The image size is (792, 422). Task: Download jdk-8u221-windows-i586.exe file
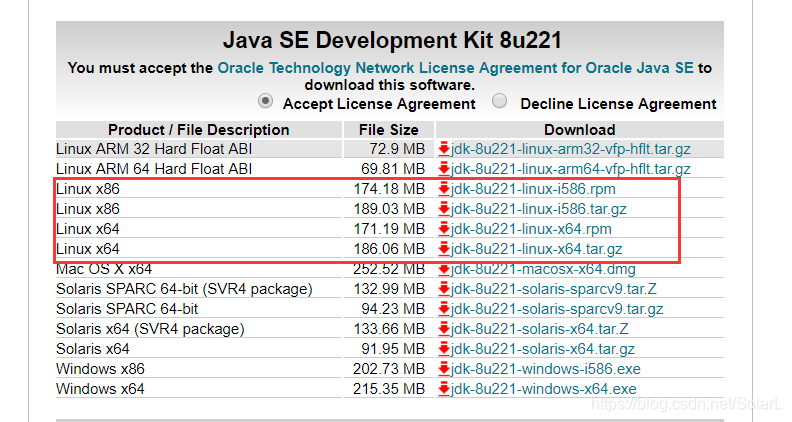point(546,369)
